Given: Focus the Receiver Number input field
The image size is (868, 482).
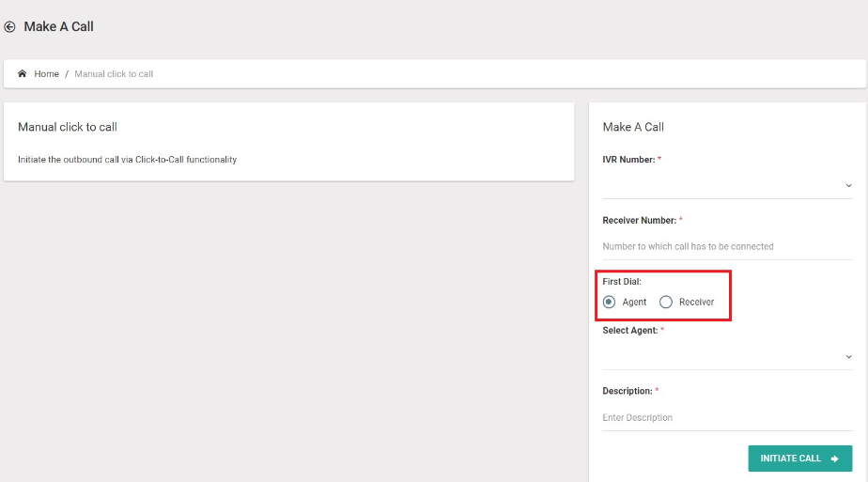Looking at the screenshot, I should pyautogui.click(x=727, y=246).
